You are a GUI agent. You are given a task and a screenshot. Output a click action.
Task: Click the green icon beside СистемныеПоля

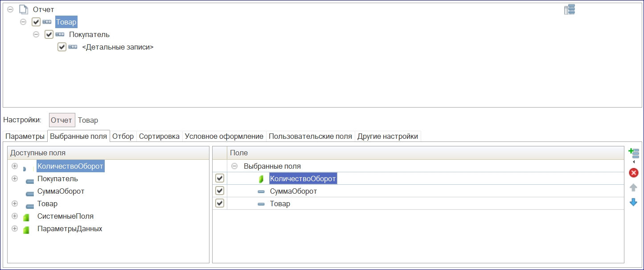[26, 217]
